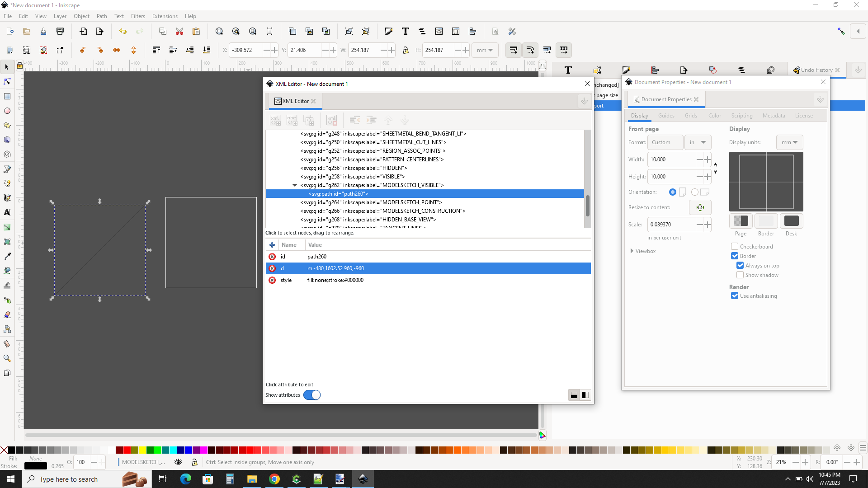
Task: Turn off Show attributes switch
Action: [x=312, y=395]
